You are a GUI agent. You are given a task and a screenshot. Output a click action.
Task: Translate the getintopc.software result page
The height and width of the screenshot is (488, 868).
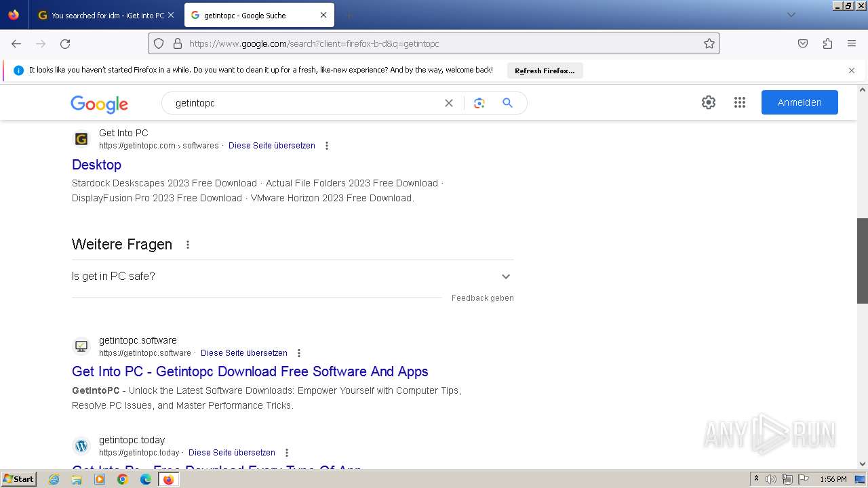[x=244, y=353]
